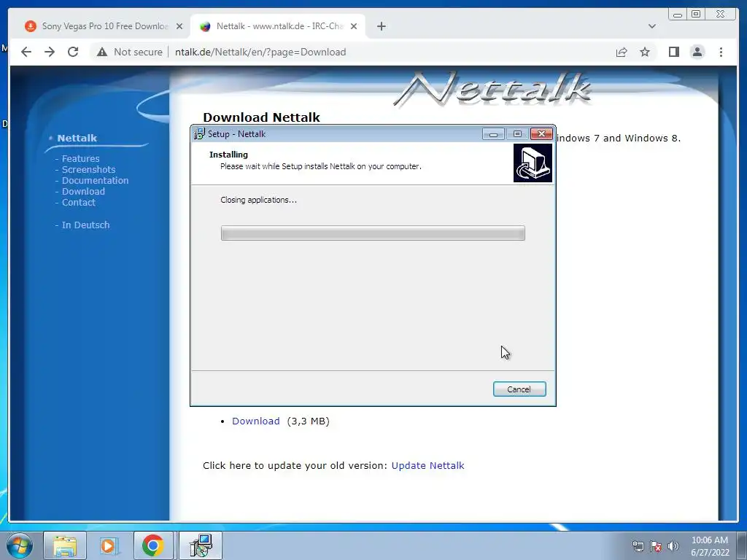747x560 pixels.
Task: Switch site to In Deutsch
Action: point(86,225)
